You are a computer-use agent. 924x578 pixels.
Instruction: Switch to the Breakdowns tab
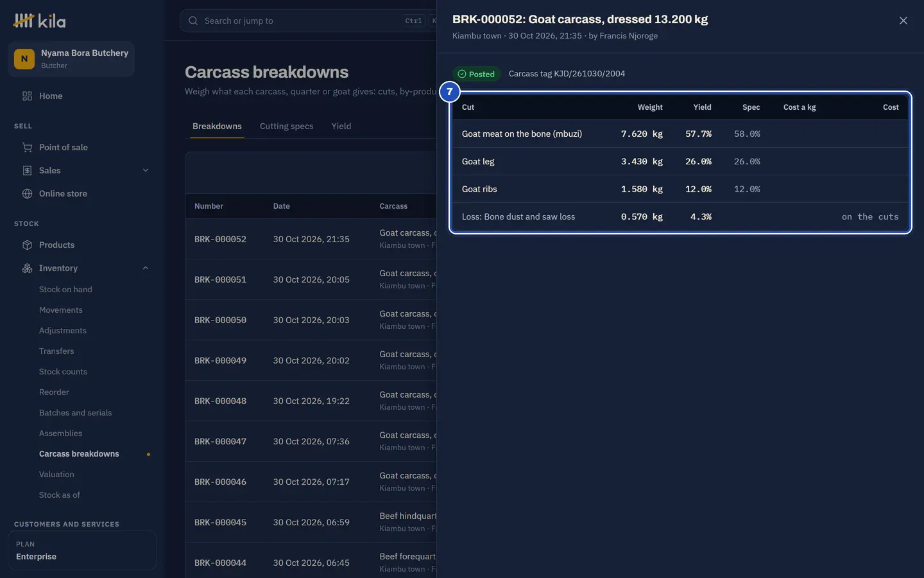tap(217, 126)
